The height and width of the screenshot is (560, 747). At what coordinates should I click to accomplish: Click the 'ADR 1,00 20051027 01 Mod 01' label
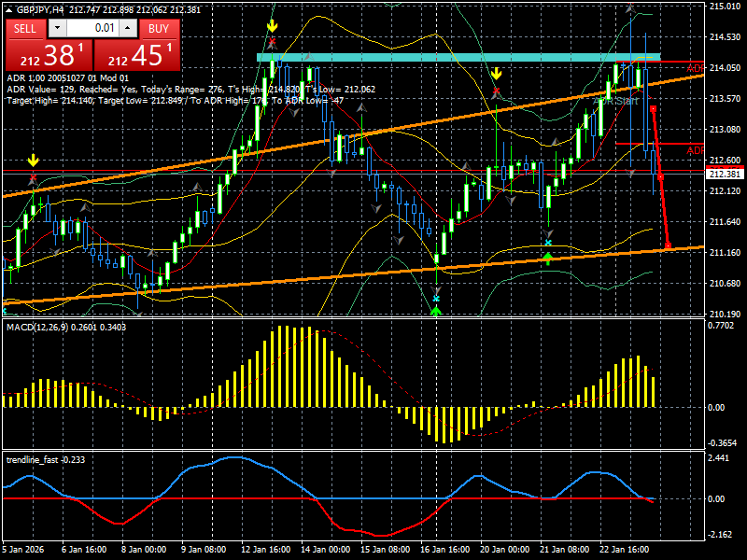point(67,78)
